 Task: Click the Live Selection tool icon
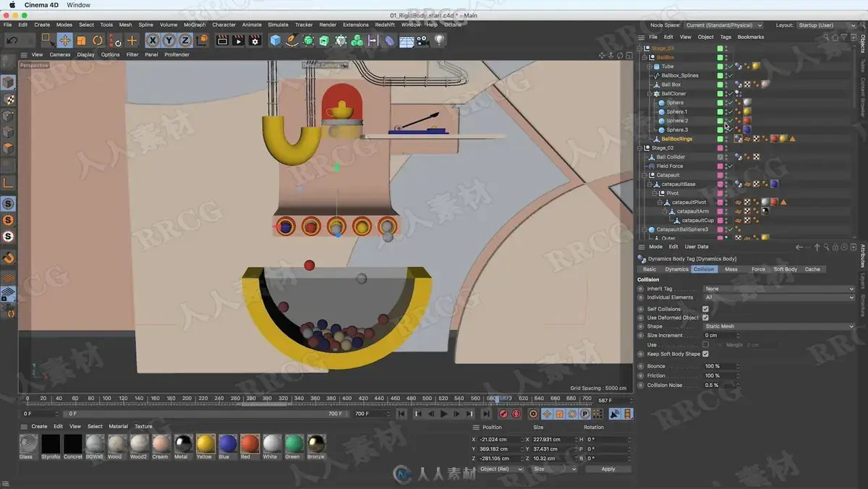click(x=48, y=41)
